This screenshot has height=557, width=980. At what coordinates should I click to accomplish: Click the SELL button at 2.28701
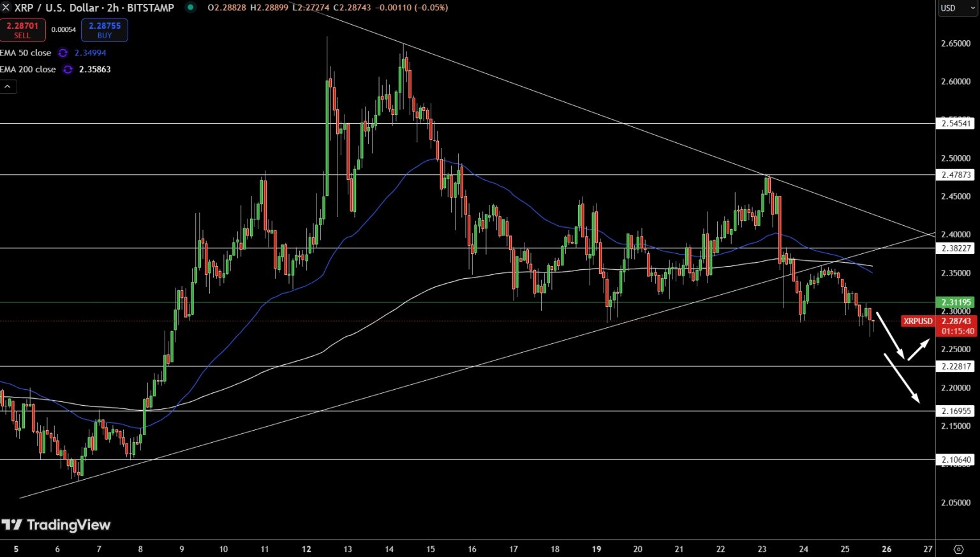tap(23, 30)
